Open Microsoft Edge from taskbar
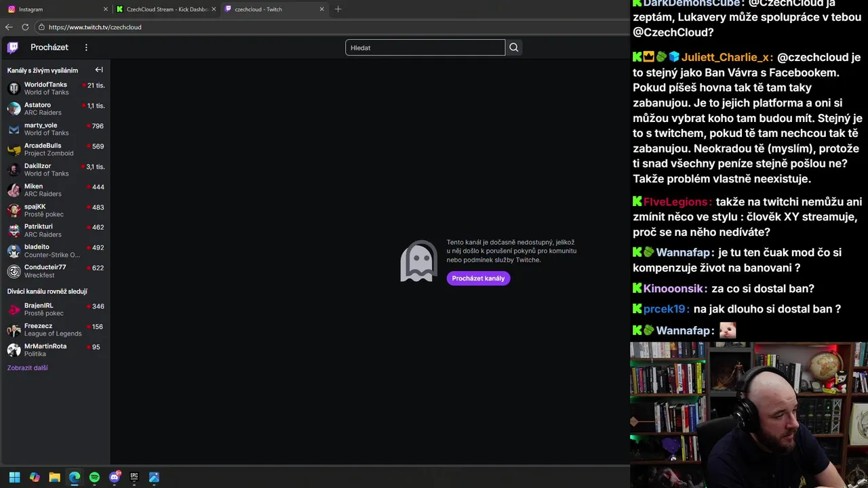This screenshot has height=488, width=868. tap(75, 477)
